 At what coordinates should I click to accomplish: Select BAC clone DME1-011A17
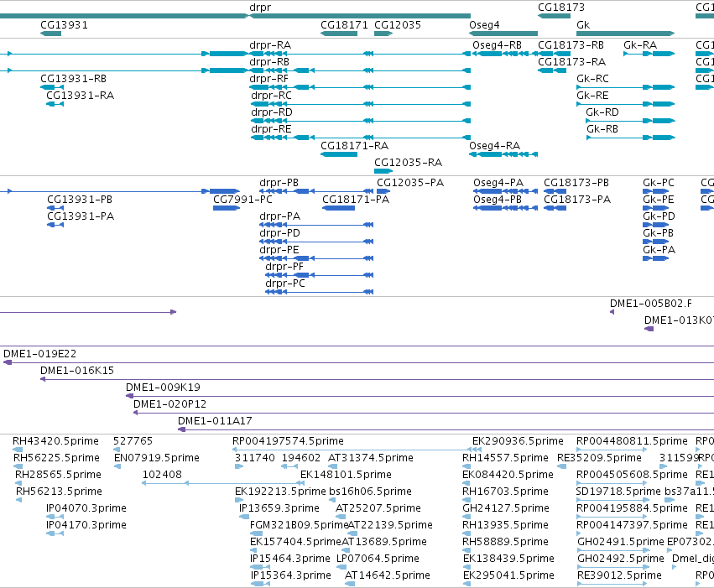coord(215,421)
